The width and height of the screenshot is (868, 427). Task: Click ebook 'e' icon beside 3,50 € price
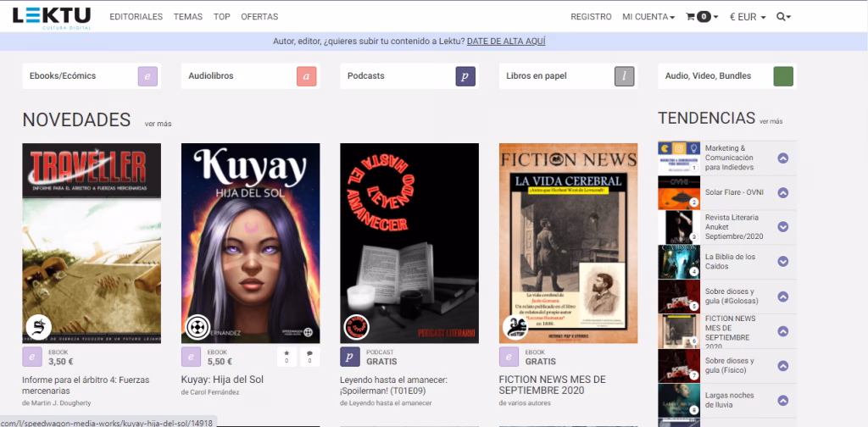(32, 357)
